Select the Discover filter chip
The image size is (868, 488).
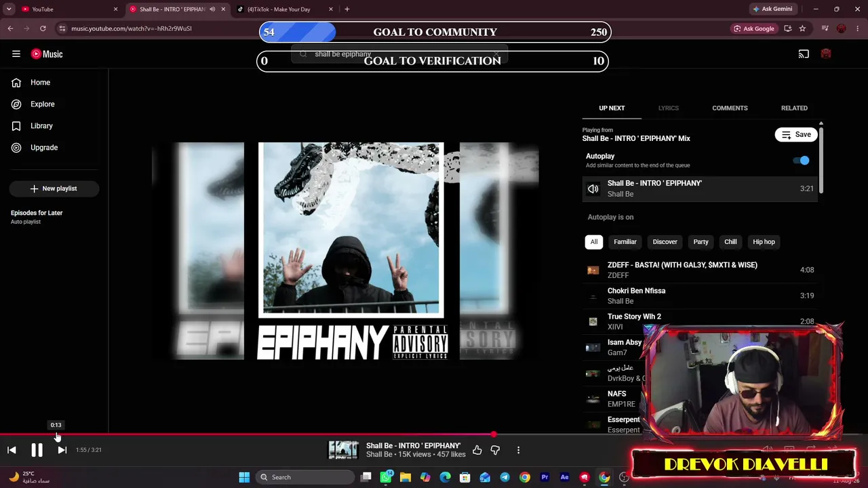[665, 242]
